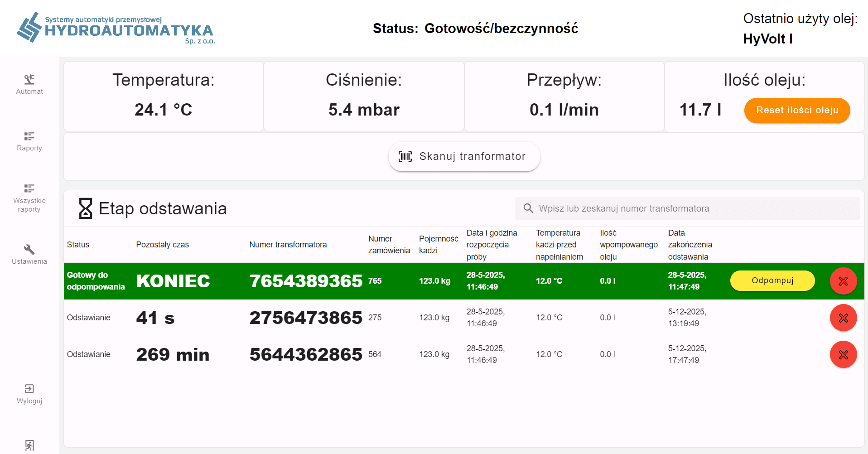Click the Pozostały czas column header
The image size is (868, 454).
162,245
